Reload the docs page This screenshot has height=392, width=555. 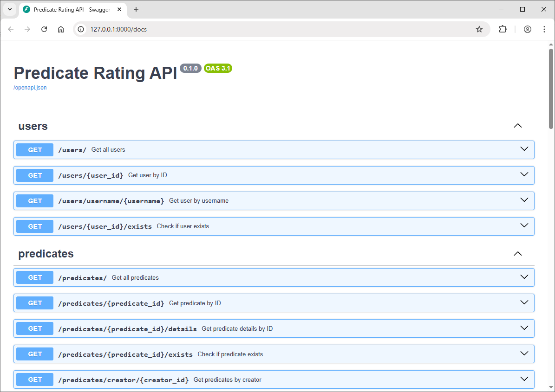(44, 29)
